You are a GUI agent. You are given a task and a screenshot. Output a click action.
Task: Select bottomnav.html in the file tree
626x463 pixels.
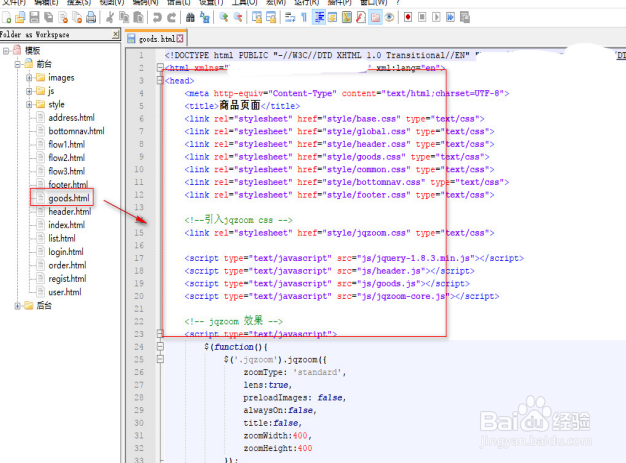76,131
